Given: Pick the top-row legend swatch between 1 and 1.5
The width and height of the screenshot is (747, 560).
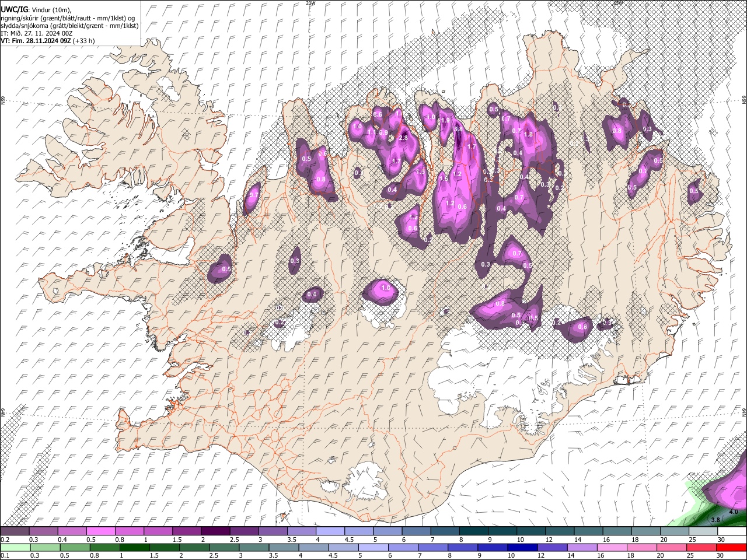Looking at the screenshot, I should (158, 531).
